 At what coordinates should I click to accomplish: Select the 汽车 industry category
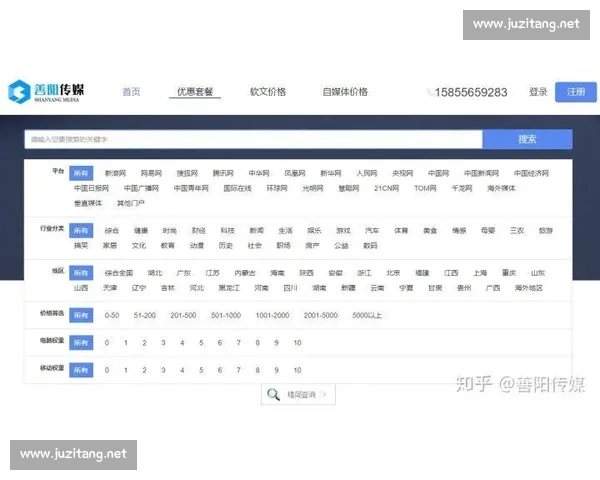point(372,231)
